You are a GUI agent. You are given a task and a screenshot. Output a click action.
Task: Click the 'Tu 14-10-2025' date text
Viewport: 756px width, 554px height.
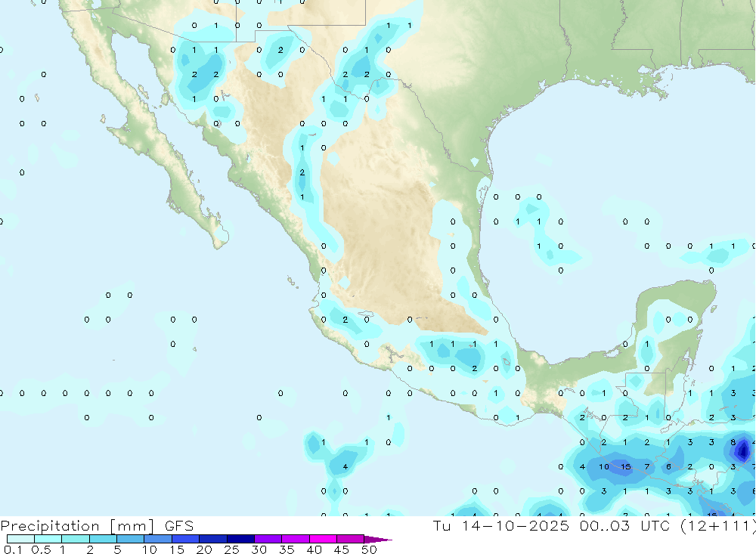[x=501, y=525]
